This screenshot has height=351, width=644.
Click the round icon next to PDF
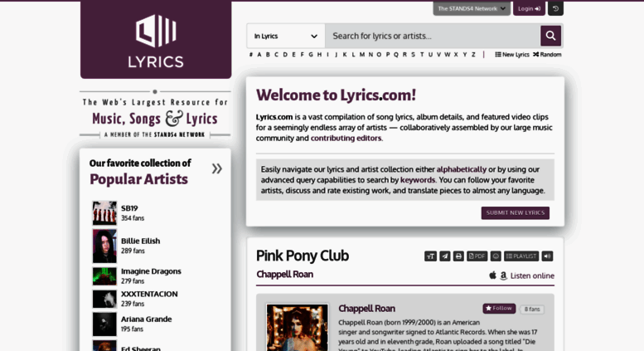[496, 256]
